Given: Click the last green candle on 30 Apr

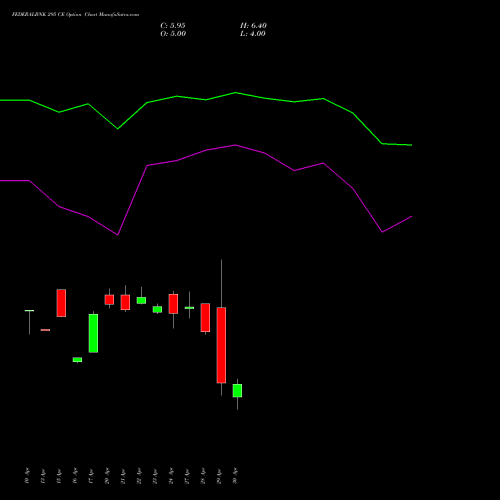Looking at the screenshot, I should click(237, 391).
